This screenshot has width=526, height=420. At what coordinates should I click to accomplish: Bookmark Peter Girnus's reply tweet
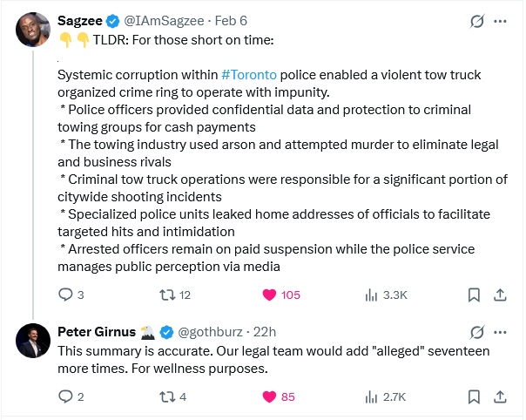tap(473, 396)
